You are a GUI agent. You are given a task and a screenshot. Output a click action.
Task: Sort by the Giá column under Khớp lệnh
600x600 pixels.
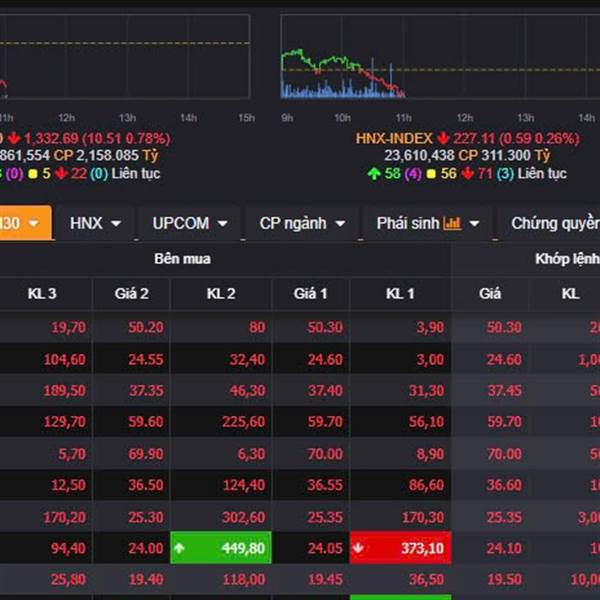coord(490,294)
